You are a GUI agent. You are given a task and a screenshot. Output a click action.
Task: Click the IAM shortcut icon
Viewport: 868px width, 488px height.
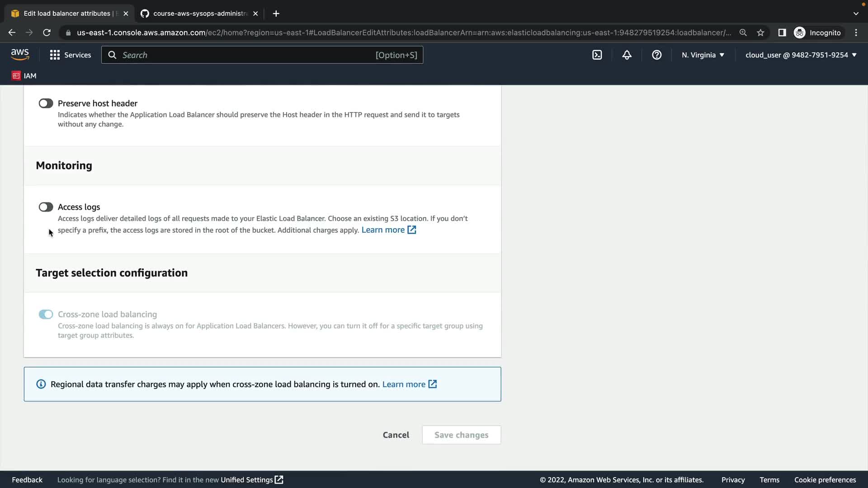16,76
